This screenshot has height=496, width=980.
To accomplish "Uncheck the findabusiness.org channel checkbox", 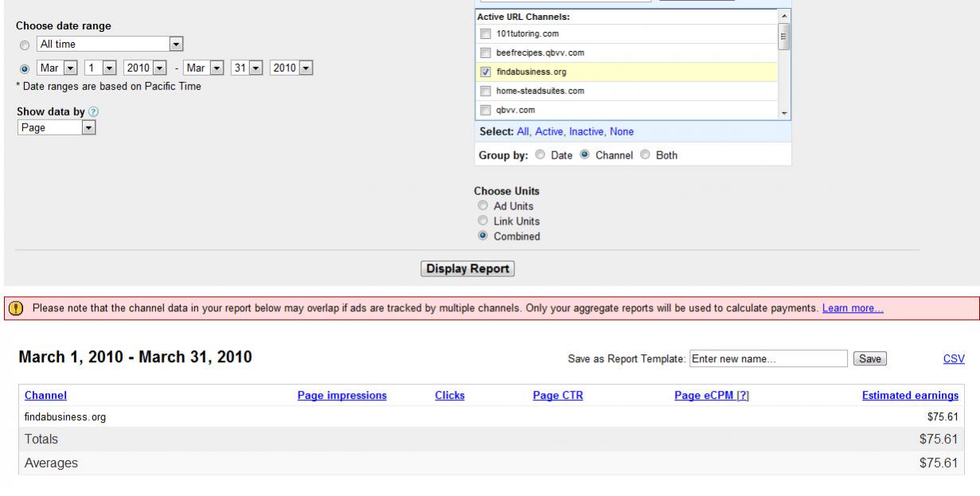I will (x=486, y=72).
